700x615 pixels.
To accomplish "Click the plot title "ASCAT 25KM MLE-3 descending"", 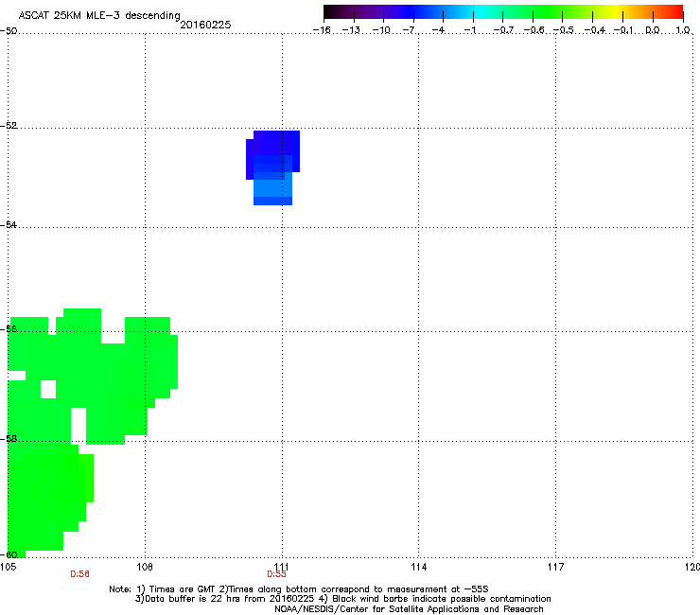I will click(x=99, y=15).
